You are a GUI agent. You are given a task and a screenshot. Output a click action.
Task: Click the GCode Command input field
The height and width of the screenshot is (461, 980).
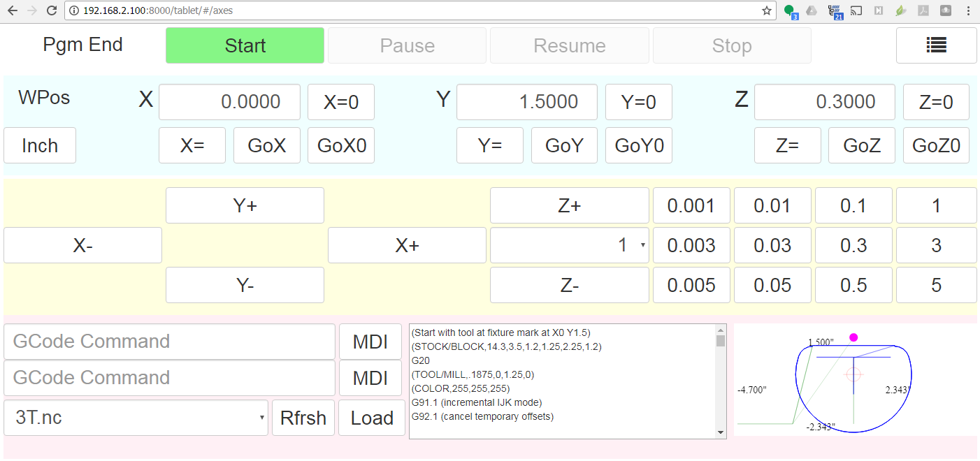169,341
